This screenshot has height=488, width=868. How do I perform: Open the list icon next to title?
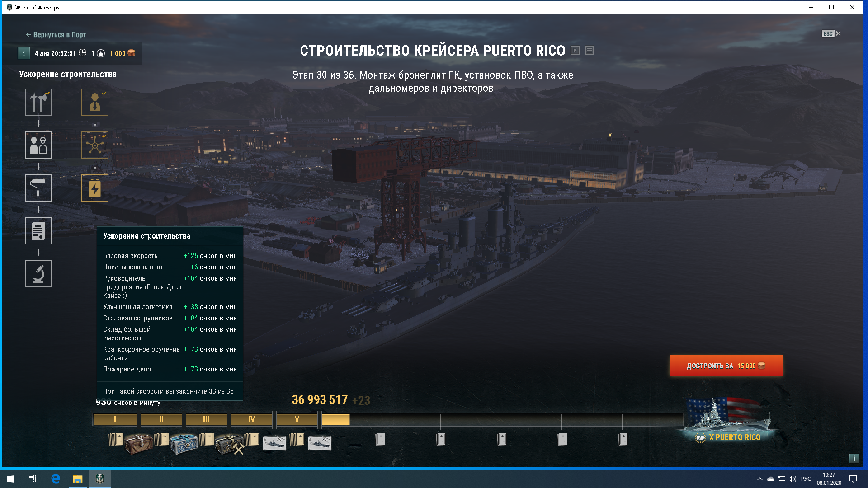[x=590, y=50]
